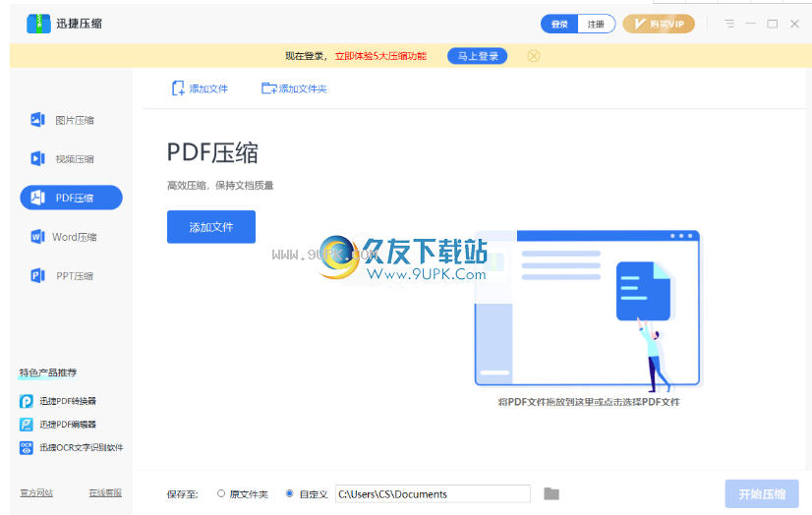Click the PDF drop area illustration
Screen dimensions: 812x515
[587, 310]
